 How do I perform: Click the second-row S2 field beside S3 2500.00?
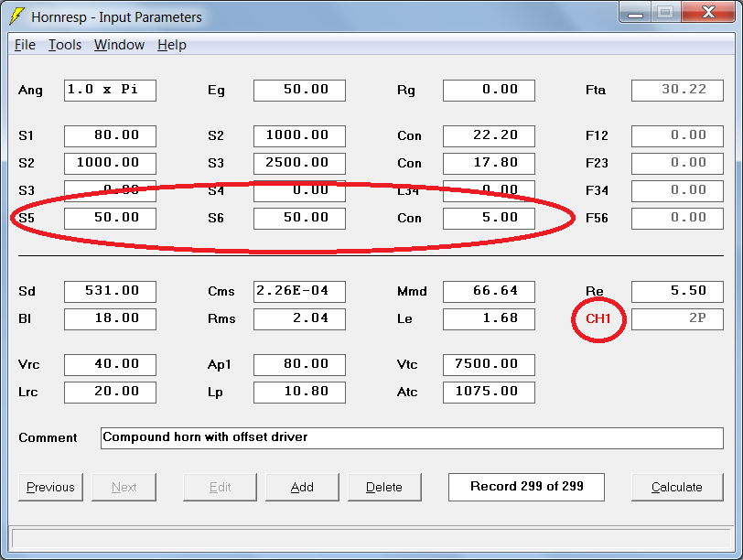(x=110, y=164)
